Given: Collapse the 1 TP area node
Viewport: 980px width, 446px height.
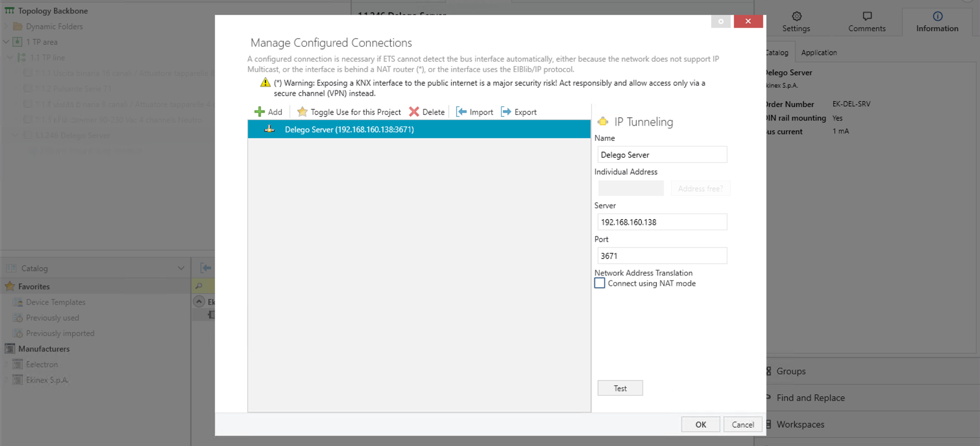Looking at the screenshot, I should click(6, 42).
